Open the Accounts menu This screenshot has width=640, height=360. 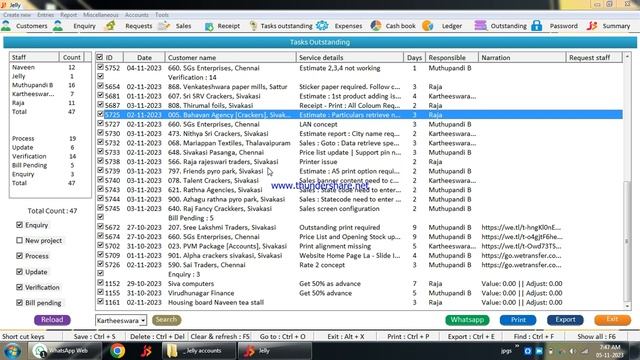[x=137, y=15]
